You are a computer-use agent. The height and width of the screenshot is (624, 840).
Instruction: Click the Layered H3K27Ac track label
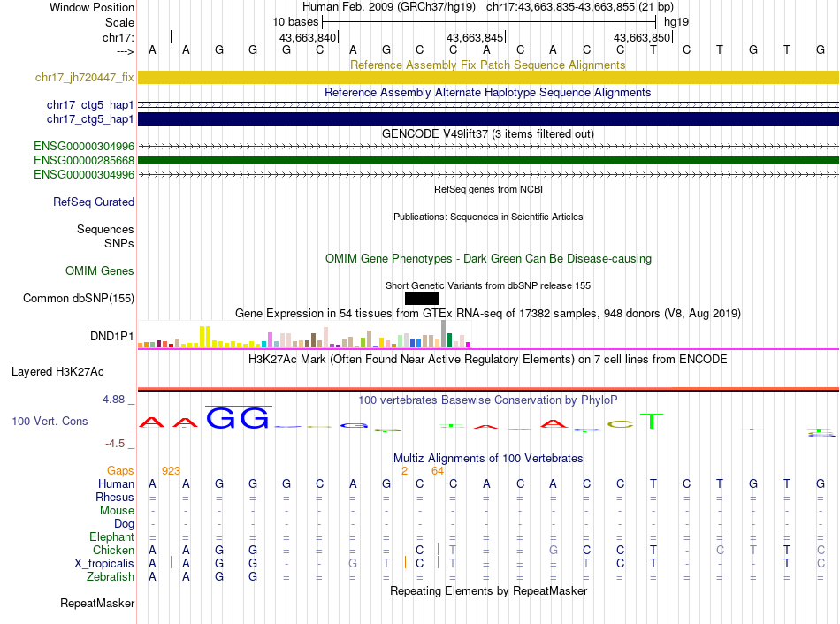click(x=57, y=372)
